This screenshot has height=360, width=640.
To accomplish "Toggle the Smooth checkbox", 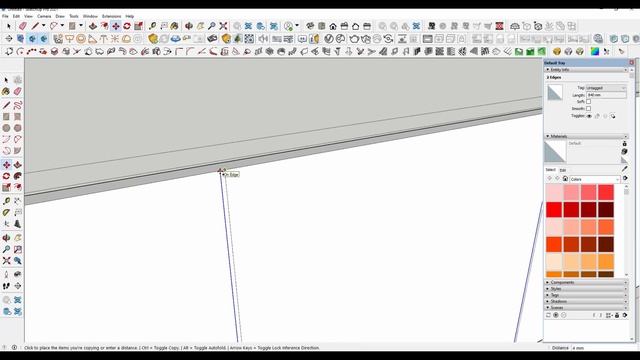I will click(x=588, y=109).
